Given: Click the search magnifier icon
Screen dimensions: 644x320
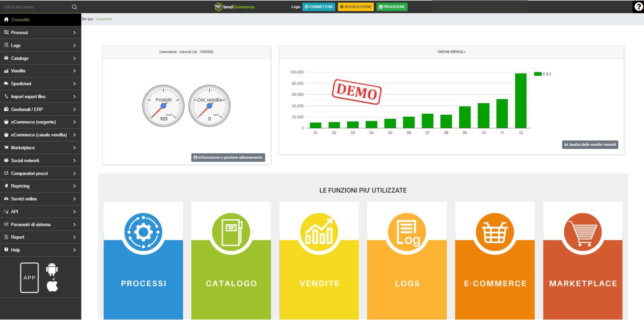Looking at the screenshot, I should [74, 7].
